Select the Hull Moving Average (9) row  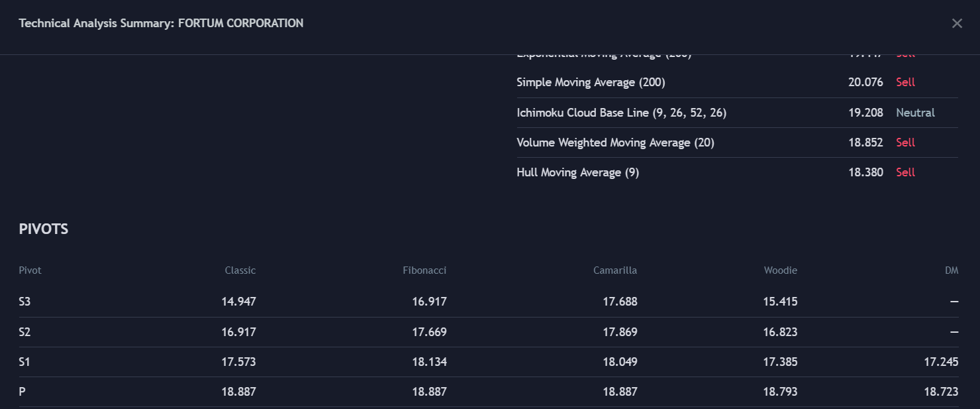(x=577, y=172)
